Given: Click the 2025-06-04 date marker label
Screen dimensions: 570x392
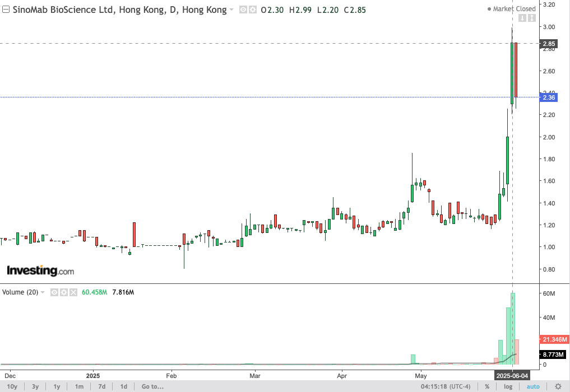Looking at the screenshot, I should (512, 376).
